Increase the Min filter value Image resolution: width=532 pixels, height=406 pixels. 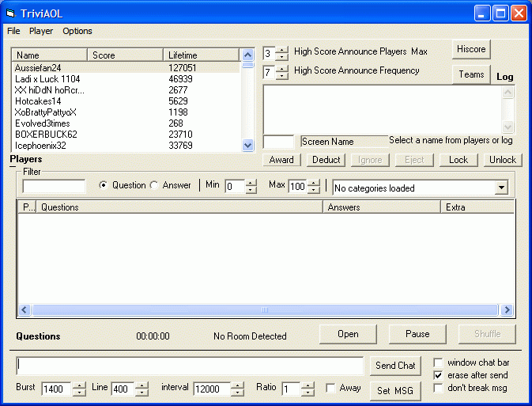pyautogui.click(x=251, y=183)
